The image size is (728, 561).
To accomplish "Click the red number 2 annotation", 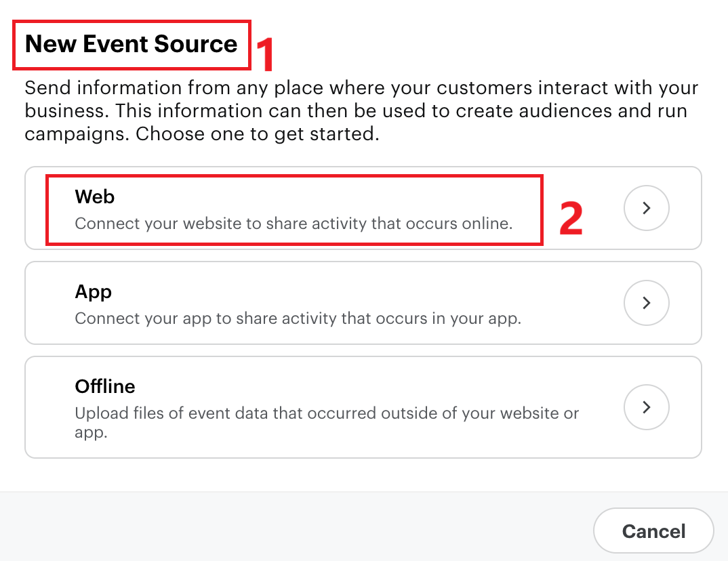I will 571,218.
